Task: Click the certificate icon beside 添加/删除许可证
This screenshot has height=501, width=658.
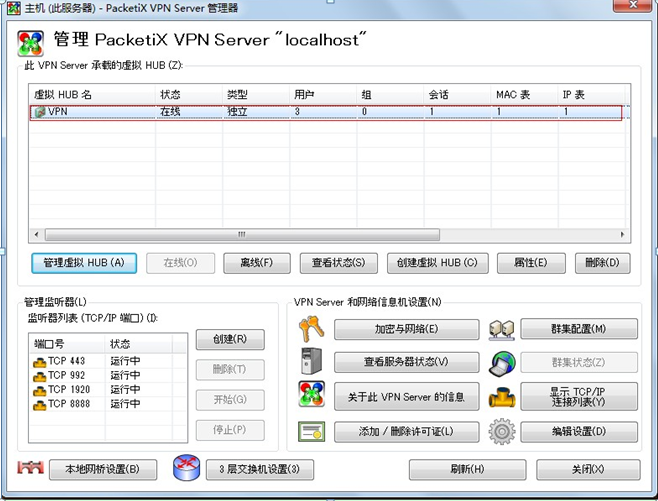Action: (x=311, y=431)
